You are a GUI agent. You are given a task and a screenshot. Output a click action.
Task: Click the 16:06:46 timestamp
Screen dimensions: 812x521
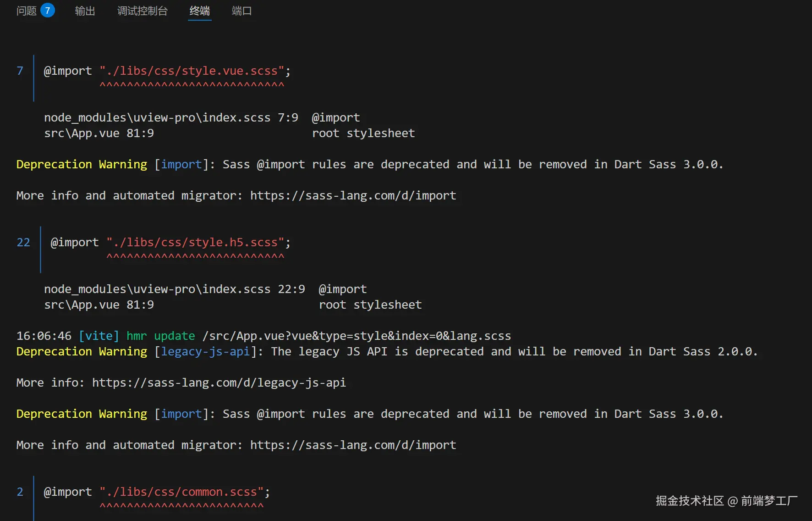coord(44,336)
